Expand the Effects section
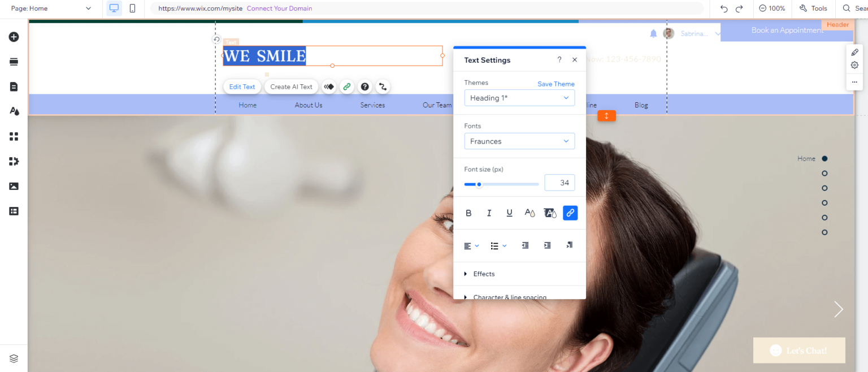 coord(483,274)
